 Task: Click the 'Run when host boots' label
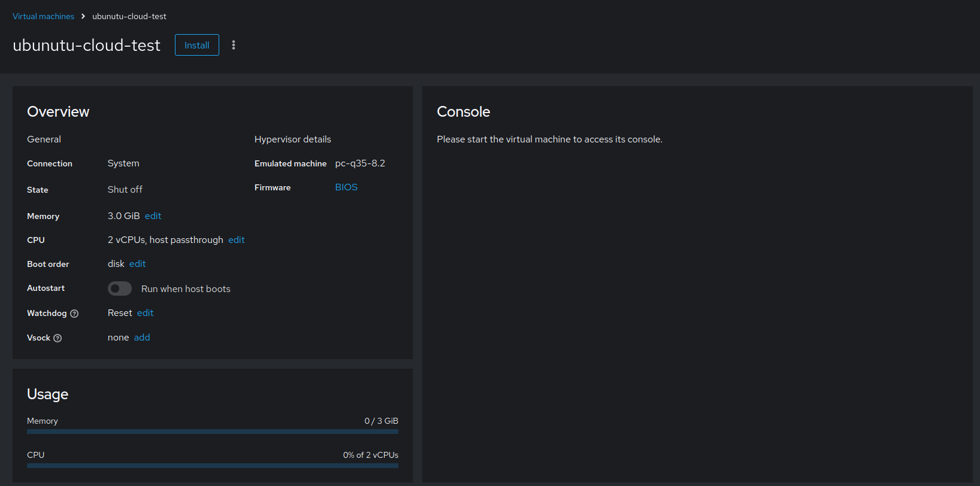click(x=186, y=289)
